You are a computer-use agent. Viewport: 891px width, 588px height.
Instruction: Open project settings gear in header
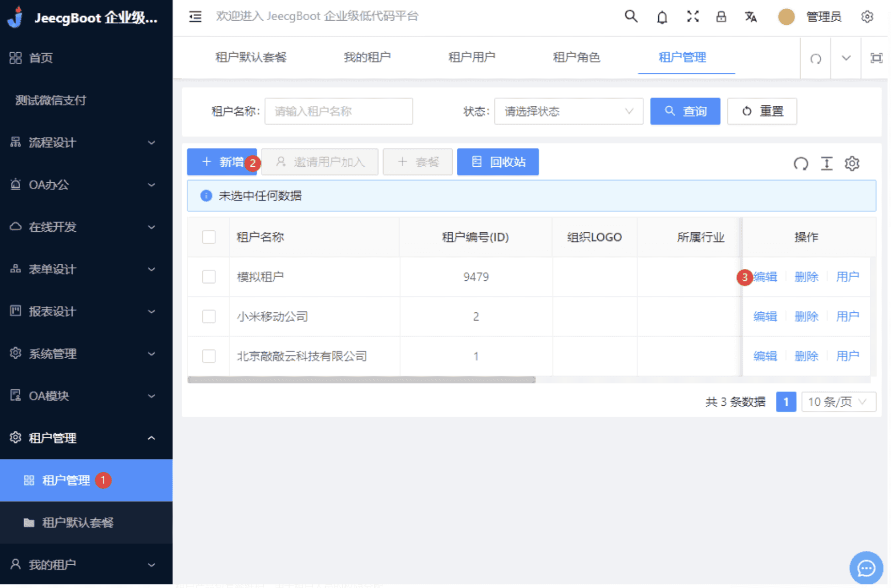(x=867, y=17)
